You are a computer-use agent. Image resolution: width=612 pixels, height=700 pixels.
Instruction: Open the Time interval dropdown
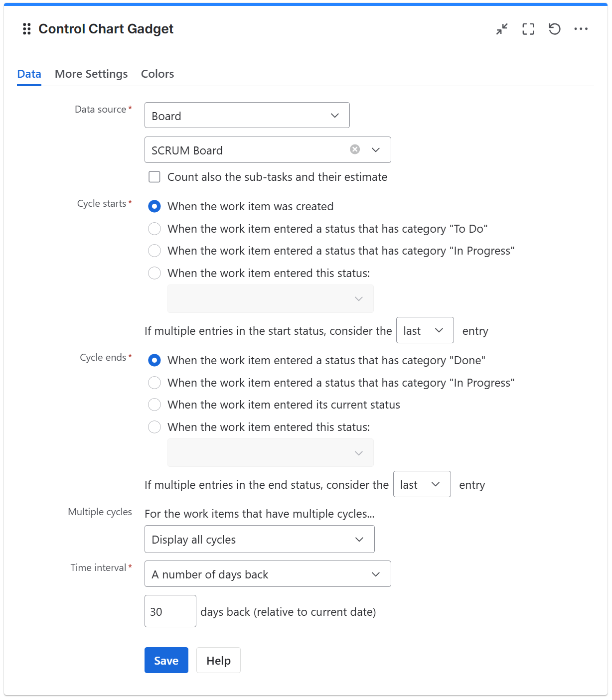pyautogui.click(x=268, y=574)
